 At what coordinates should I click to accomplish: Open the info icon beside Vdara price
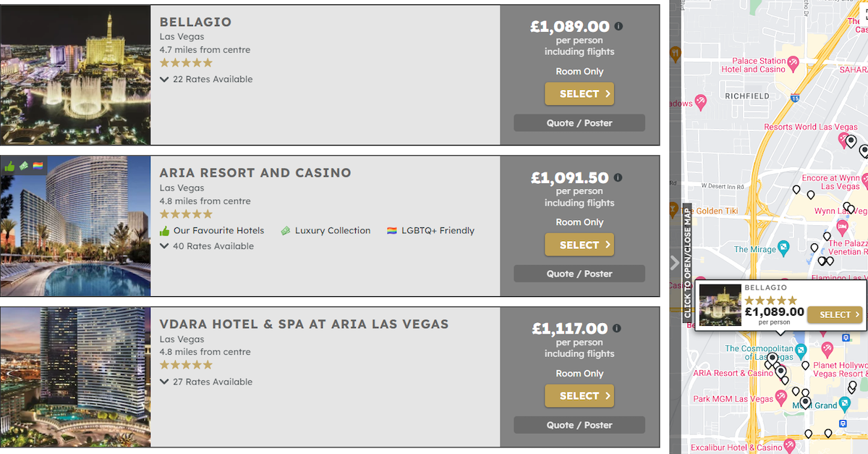point(617,328)
